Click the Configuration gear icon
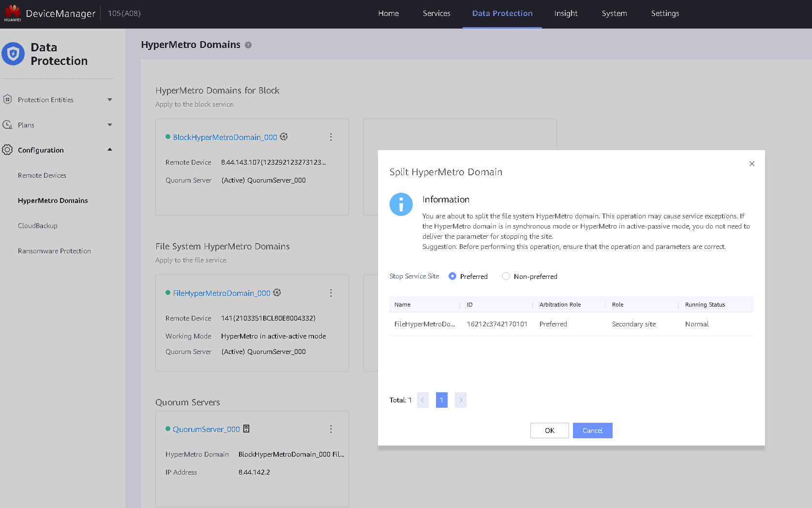The width and height of the screenshot is (812, 508). point(7,150)
